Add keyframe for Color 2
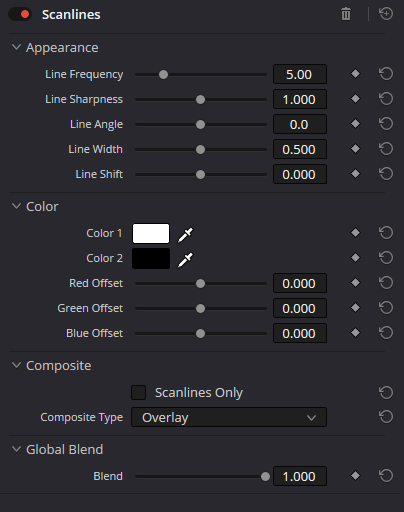Image resolution: width=404 pixels, height=512 pixels. tap(355, 258)
